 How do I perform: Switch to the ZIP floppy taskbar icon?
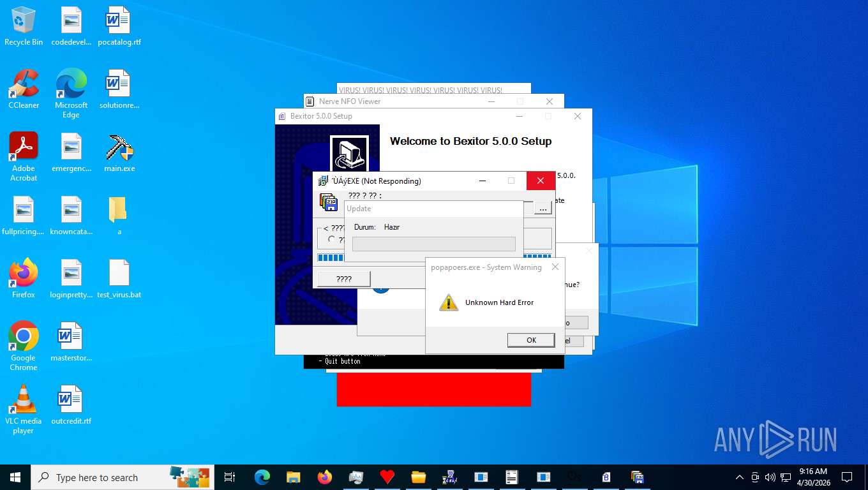pos(637,477)
